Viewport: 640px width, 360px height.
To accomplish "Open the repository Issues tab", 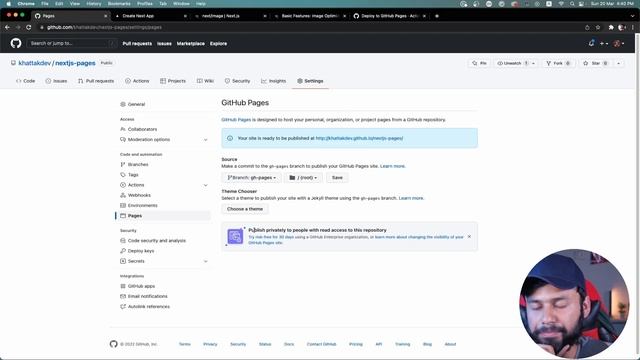I will [56, 81].
